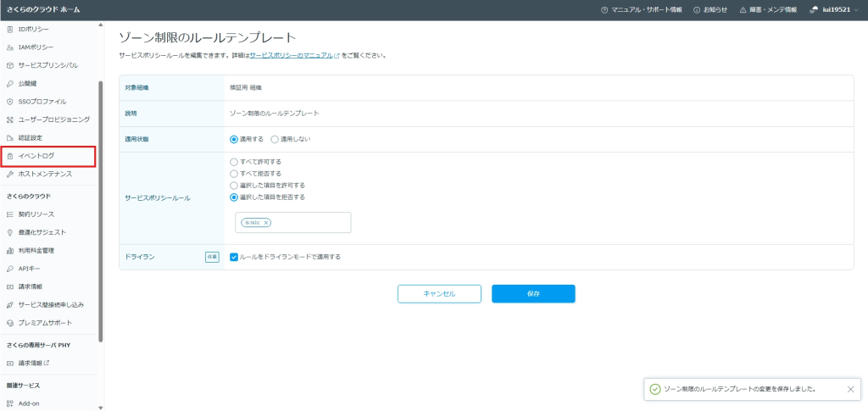Screen dimensions: 868x411
Task: Select the 適用しない radio button
Action: point(275,139)
